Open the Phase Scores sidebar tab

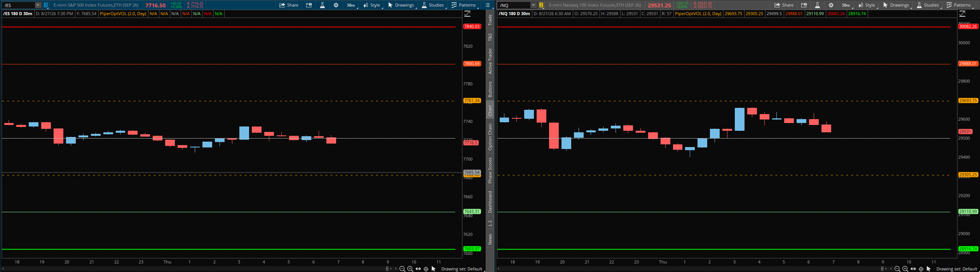tap(490, 170)
